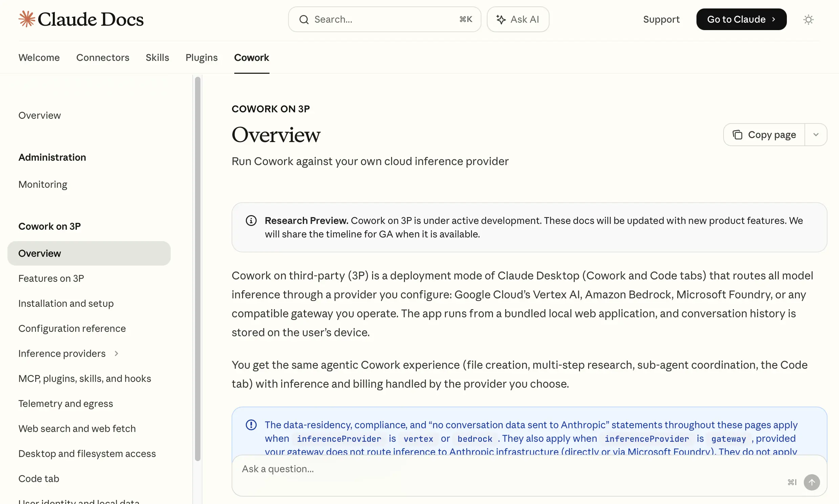
Task: Click the ⌘K shortcut hint
Action: (466, 19)
